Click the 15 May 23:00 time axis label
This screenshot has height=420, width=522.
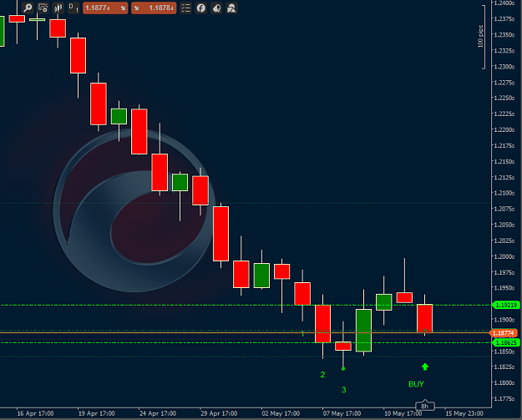[x=464, y=413]
